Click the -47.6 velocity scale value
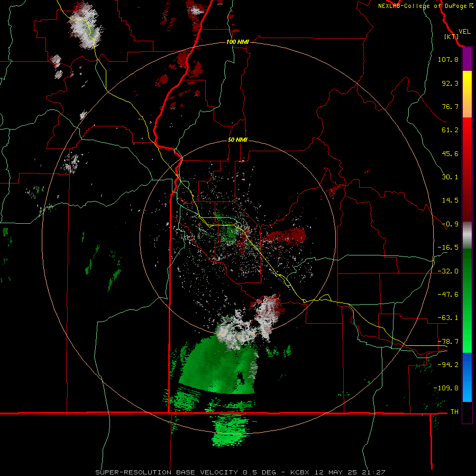This screenshot has width=476, height=476. click(448, 295)
